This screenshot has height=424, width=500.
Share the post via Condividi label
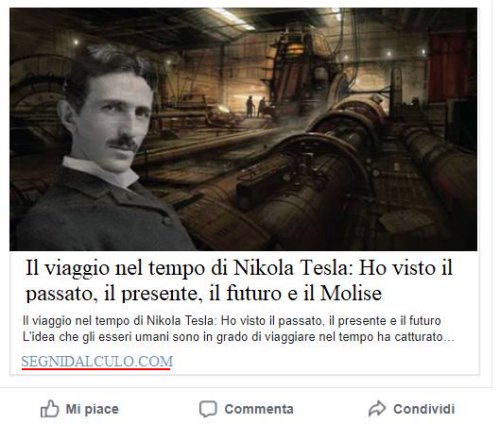coord(424,409)
